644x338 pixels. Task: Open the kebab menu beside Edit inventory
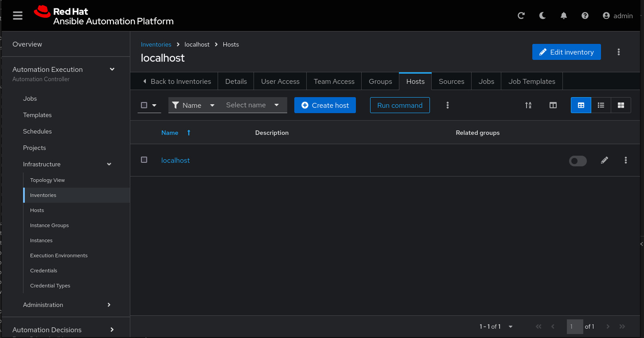coord(619,52)
